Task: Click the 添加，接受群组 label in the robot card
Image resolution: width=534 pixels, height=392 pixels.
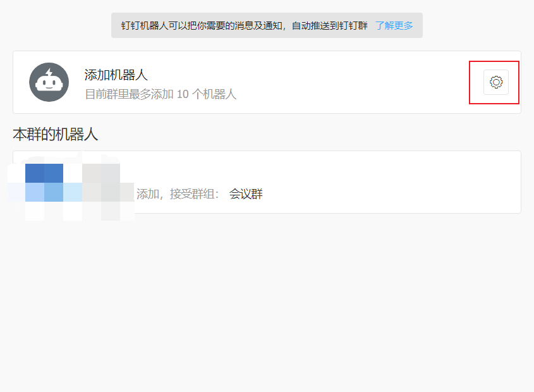Action: [178, 194]
